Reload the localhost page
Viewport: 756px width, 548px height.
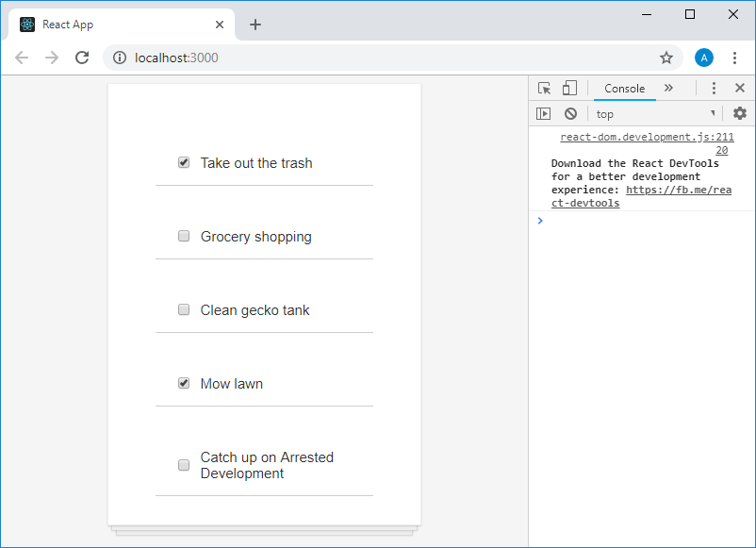click(82, 58)
